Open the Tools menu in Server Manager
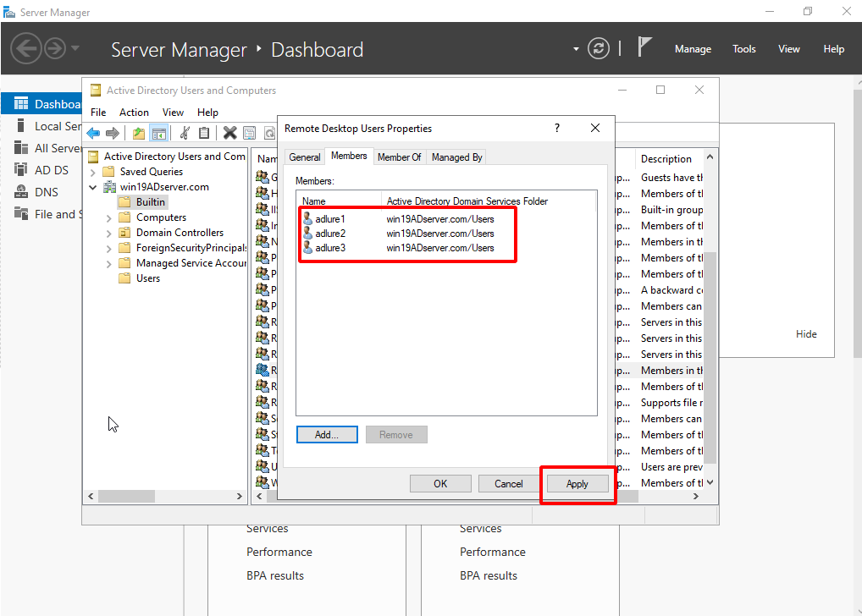862x616 pixels. click(743, 49)
